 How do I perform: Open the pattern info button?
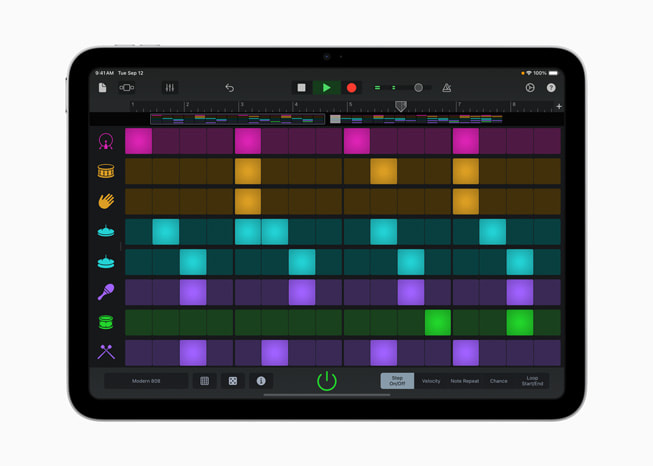(261, 381)
